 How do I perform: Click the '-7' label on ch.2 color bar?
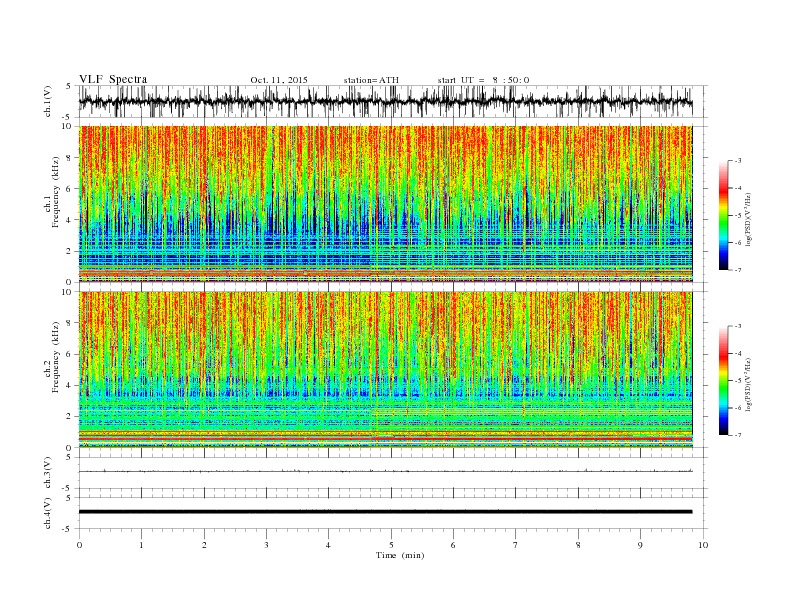tap(737, 435)
